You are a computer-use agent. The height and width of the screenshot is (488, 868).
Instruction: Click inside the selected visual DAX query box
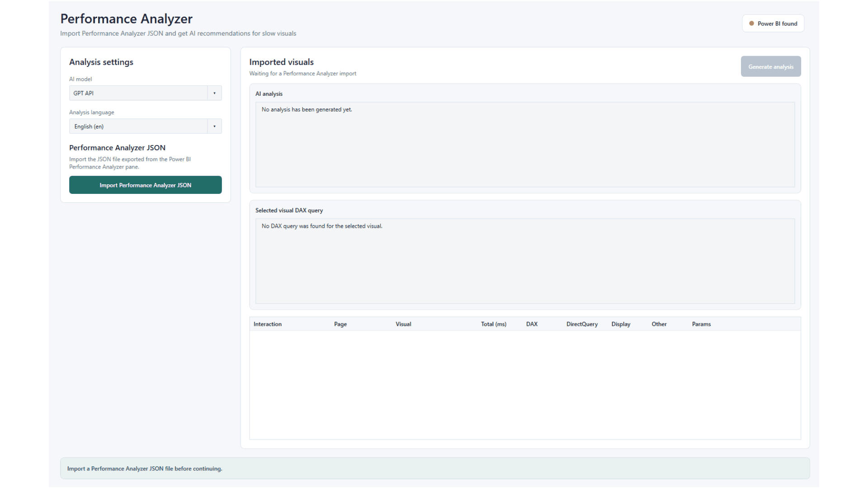(x=525, y=261)
